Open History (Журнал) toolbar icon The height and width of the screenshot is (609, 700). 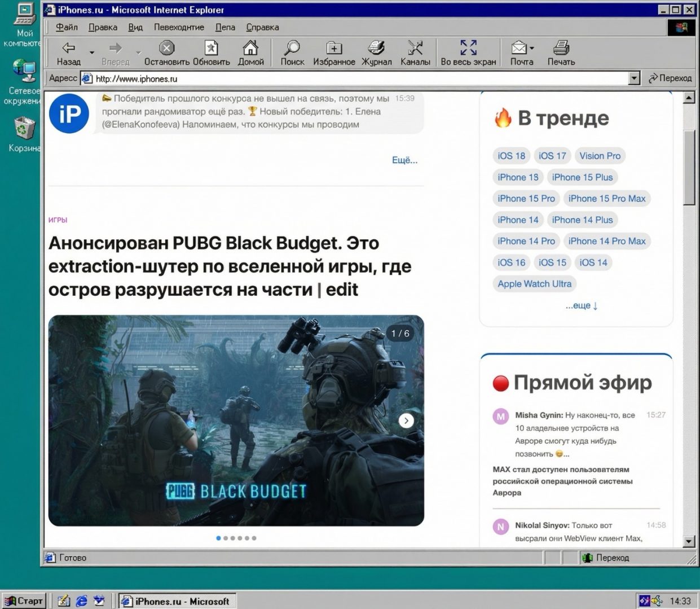click(376, 49)
